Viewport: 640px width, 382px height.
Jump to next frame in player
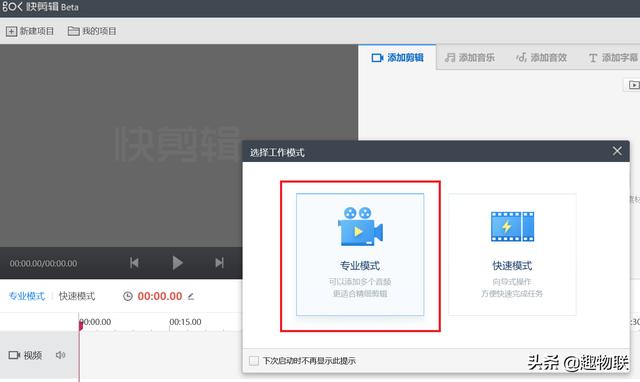coord(220,263)
